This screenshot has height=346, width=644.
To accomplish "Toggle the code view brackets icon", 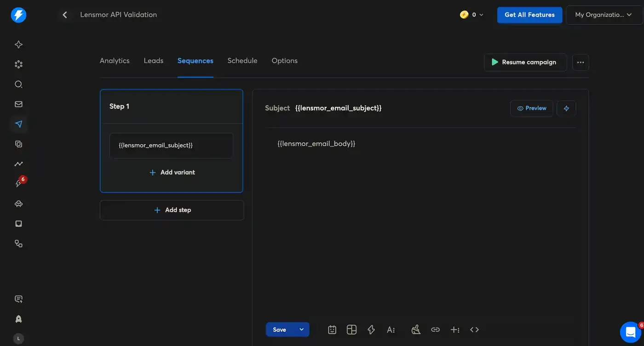I will click(474, 329).
